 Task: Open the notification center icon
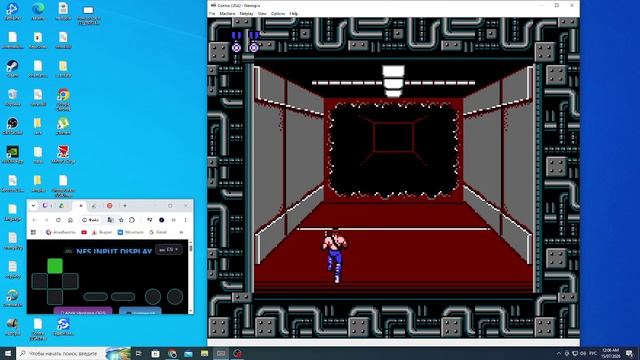click(x=630, y=353)
